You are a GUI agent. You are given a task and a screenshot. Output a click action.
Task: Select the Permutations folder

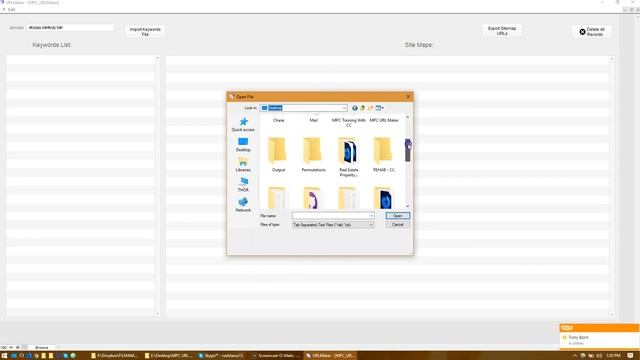(313, 155)
